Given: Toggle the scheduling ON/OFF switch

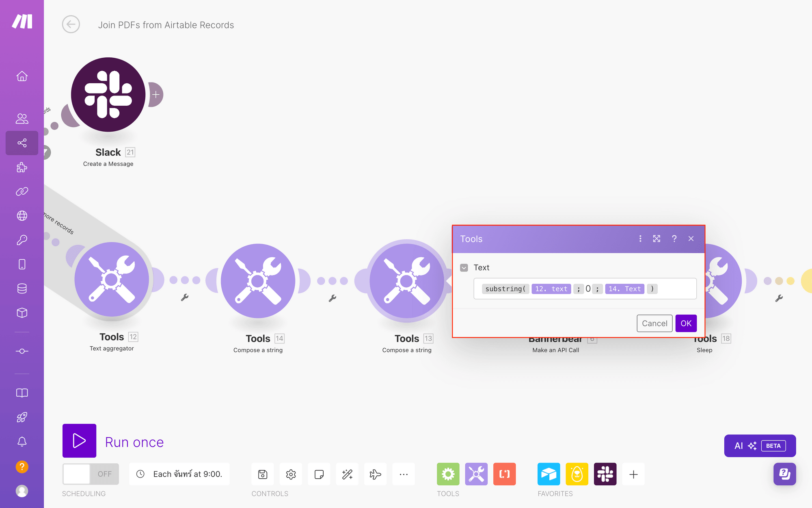Looking at the screenshot, I should pyautogui.click(x=90, y=474).
